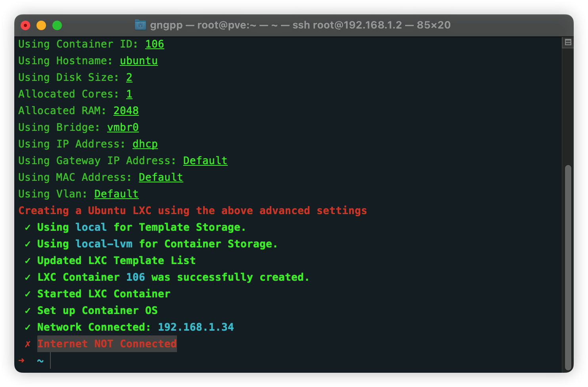Image resolution: width=588 pixels, height=387 pixels.
Task: Click the underlined RAM value 2048
Action: coord(126,111)
